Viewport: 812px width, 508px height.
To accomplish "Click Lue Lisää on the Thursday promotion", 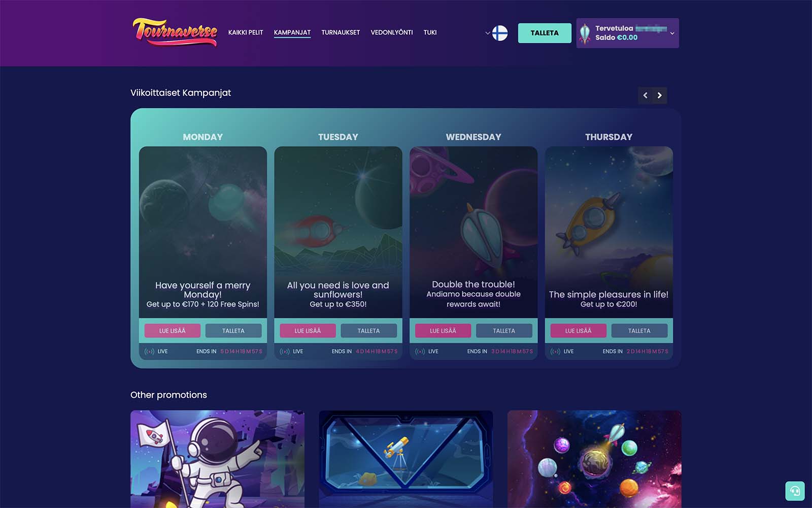I will pos(579,331).
